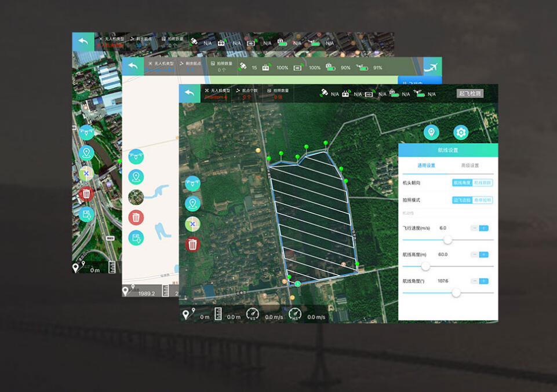Delete the route with the dark red trash icon
The width and height of the screenshot is (557, 392).
[193, 244]
